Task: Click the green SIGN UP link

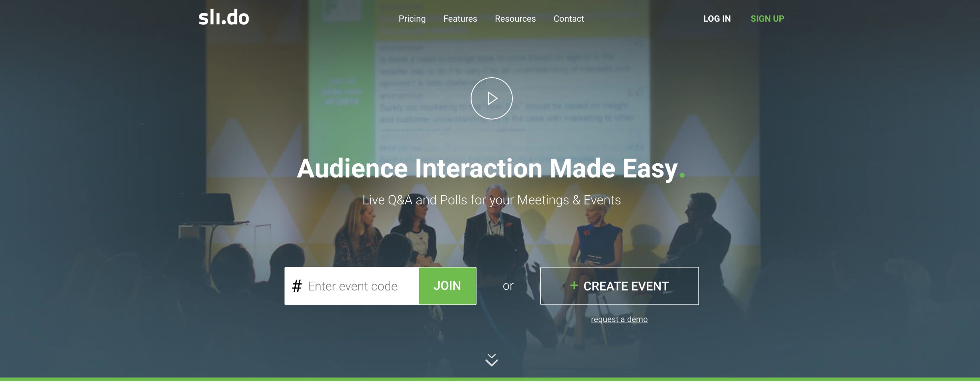Action: click(x=767, y=19)
